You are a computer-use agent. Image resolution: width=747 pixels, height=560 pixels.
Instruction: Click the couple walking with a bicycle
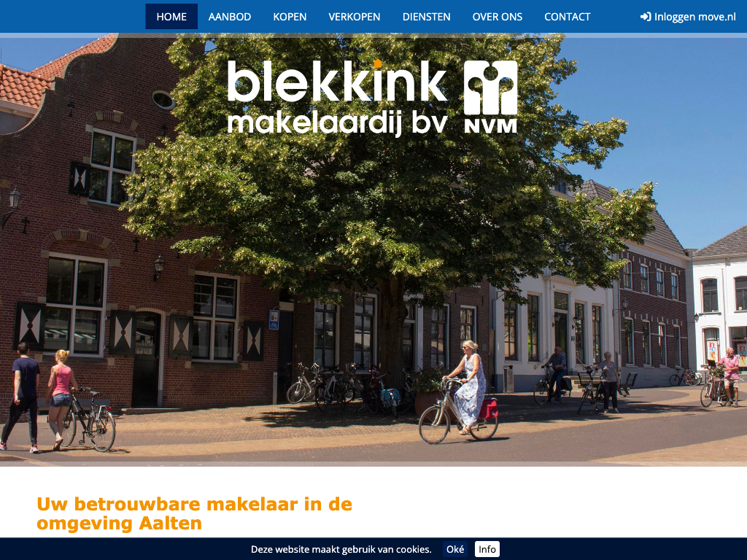click(x=44, y=396)
